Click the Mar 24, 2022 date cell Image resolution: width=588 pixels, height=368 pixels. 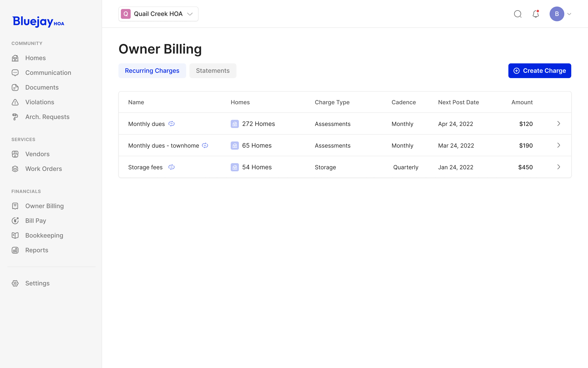tap(456, 146)
